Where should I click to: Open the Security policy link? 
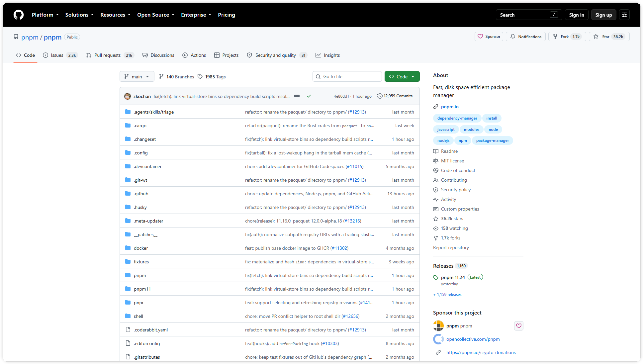(456, 190)
